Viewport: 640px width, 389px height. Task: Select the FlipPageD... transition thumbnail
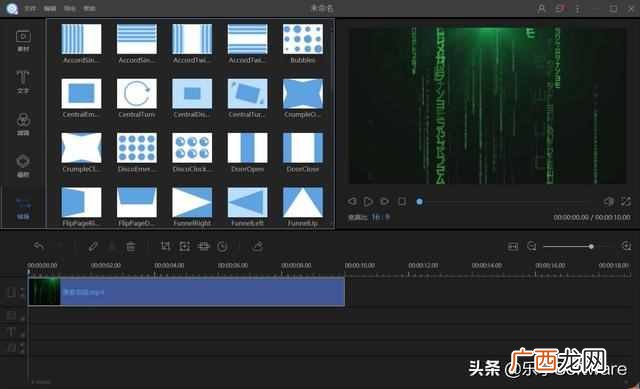click(x=137, y=202)
